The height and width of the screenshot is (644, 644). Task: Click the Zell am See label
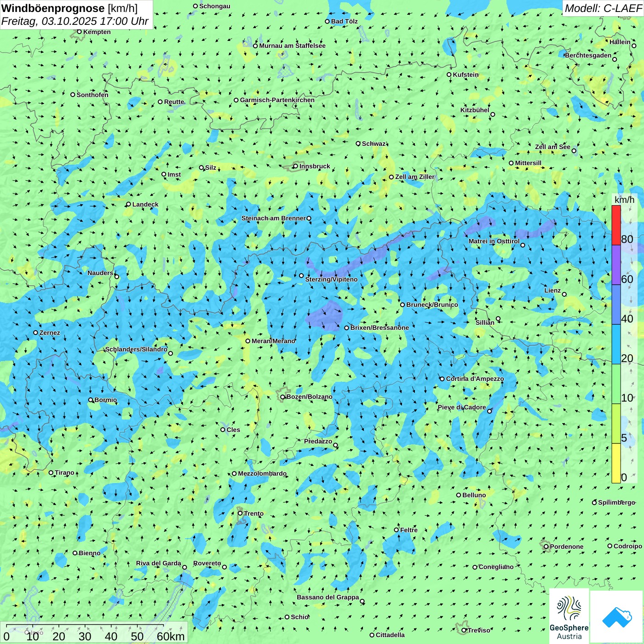pos(552,147)
